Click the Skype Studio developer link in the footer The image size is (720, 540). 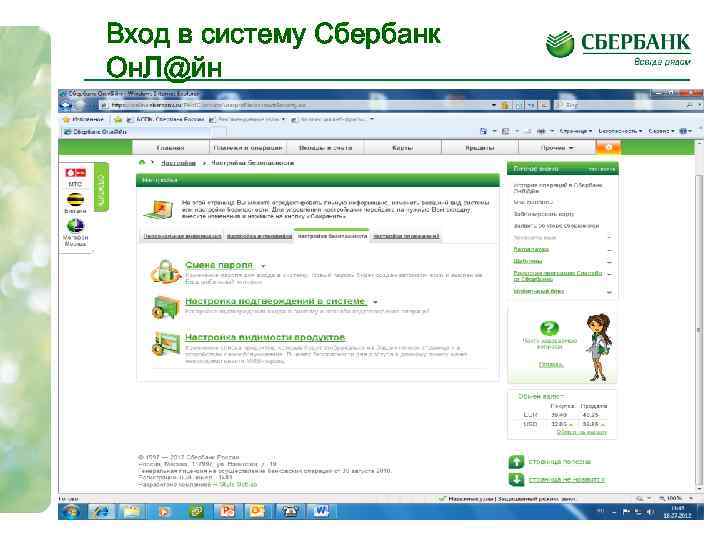(238, 484)
